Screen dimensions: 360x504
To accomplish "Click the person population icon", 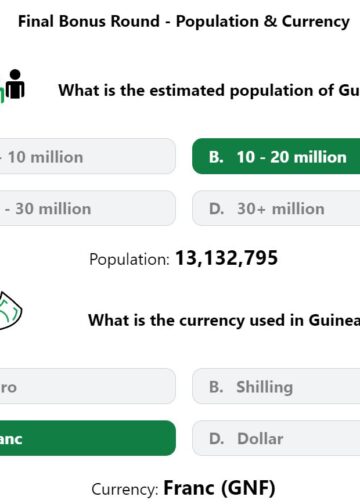I will click(13, 85).
